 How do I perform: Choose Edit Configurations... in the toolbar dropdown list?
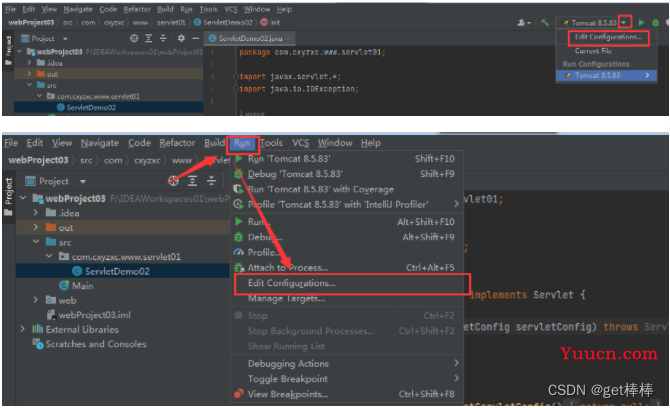point(608,37)
